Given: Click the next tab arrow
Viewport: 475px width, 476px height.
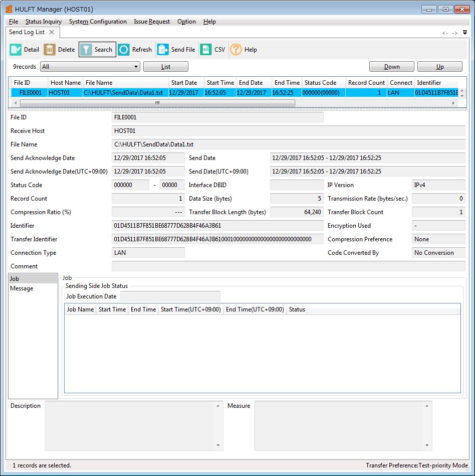Looking at the screenshot, I should point(454,33).
